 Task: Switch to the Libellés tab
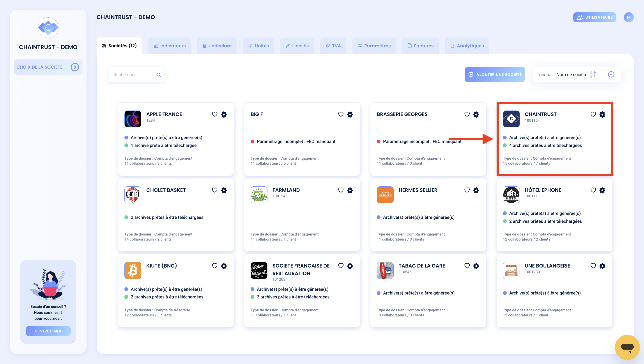tap(297, 46)
